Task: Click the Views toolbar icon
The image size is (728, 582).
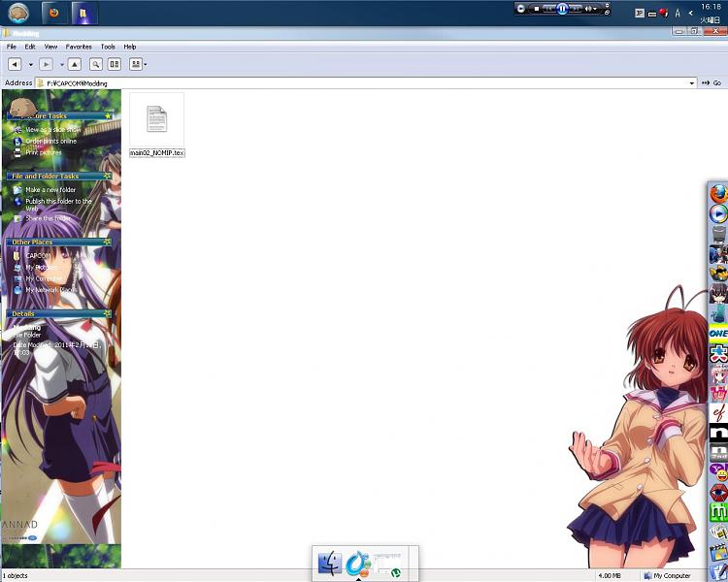Action: (136, 64)
